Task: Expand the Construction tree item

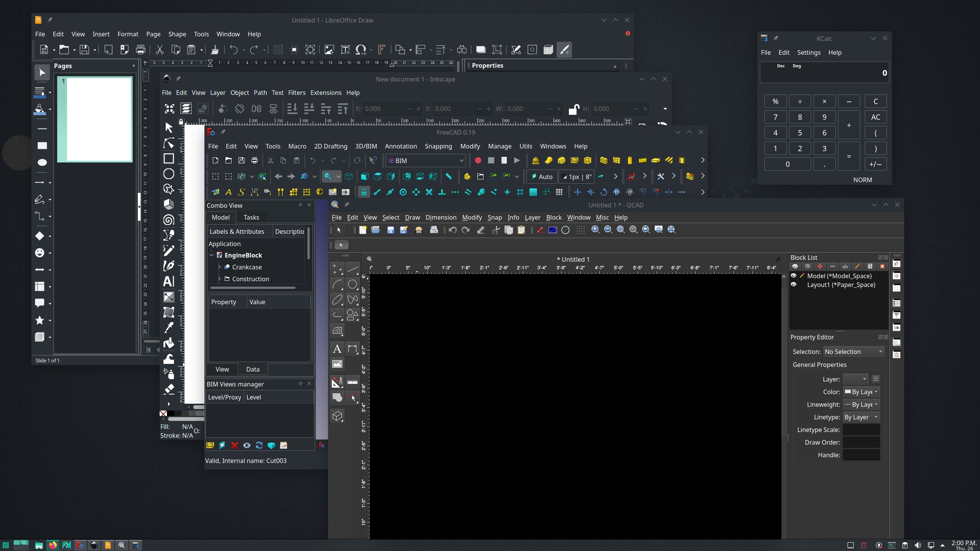Action: click(219, 279)
